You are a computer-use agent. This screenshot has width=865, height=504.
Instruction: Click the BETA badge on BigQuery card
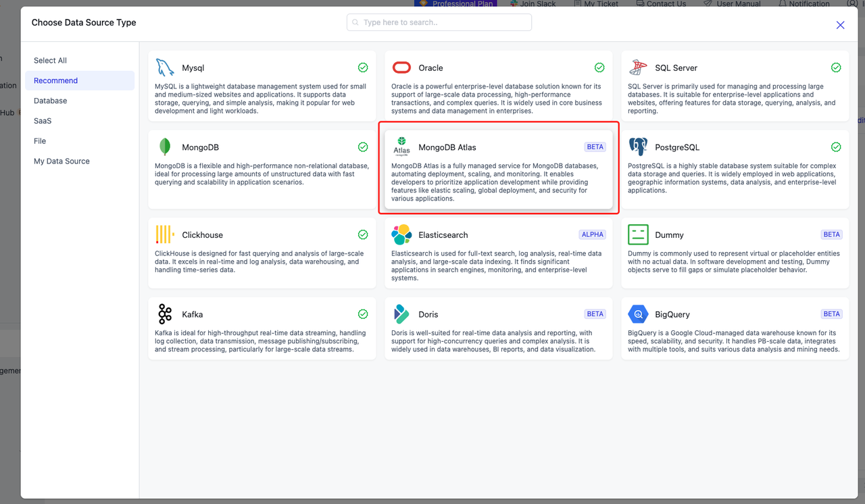pos(832,314)
